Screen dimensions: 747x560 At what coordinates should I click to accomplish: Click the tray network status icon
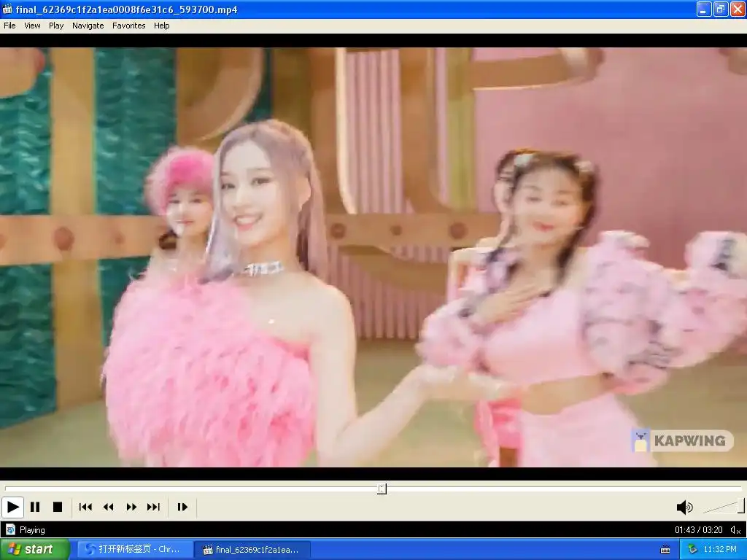(x=692, y=550)
